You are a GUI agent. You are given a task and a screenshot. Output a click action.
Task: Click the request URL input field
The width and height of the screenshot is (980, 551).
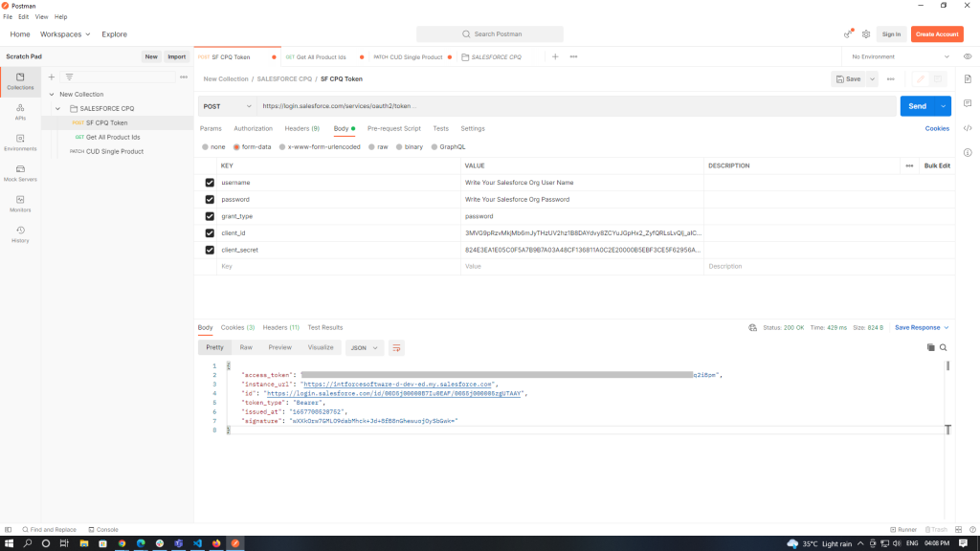[x=578, y=106]
